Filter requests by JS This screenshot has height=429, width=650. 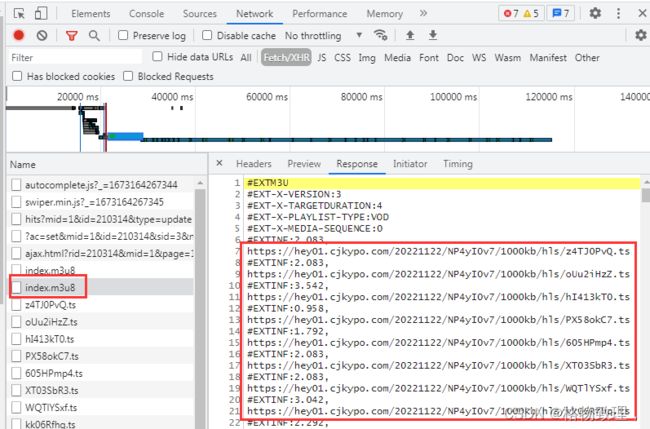coord(322,58)
